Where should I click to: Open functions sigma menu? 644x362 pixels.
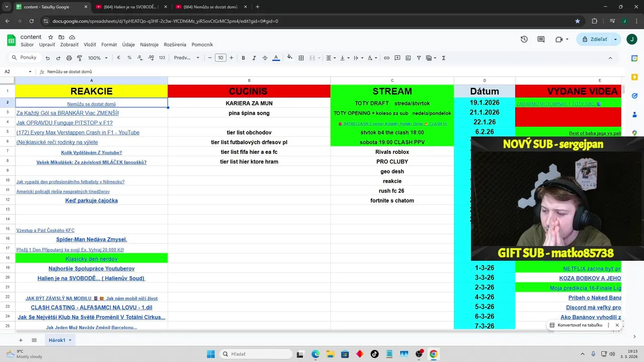[444, 58]
